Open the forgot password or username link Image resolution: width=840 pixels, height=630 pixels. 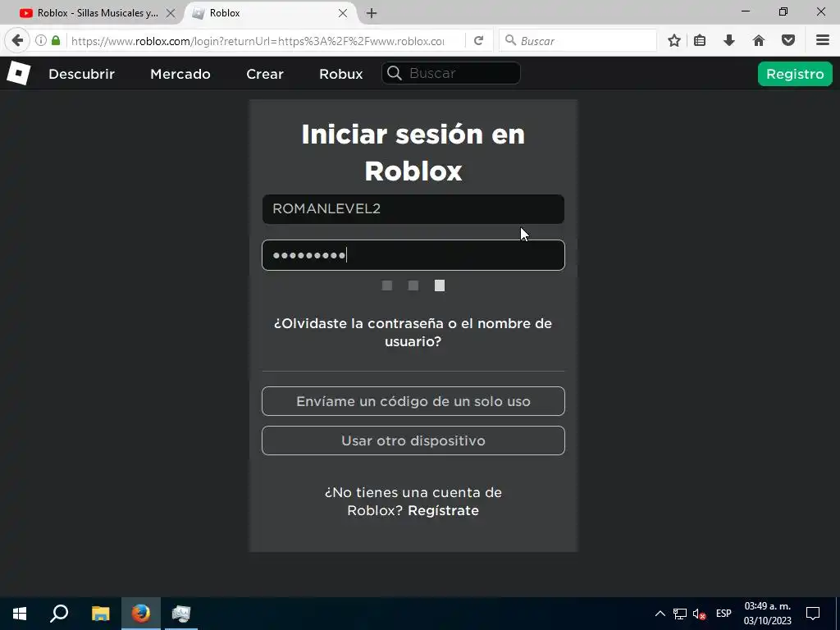[413, 332]
